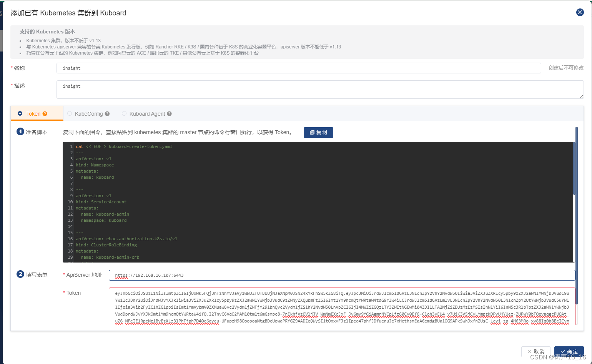Image resolution: width=592 pixels, height=364 pixels.
Task: Click the '创建后不可修改' hint text
Action: coord(566,68)
